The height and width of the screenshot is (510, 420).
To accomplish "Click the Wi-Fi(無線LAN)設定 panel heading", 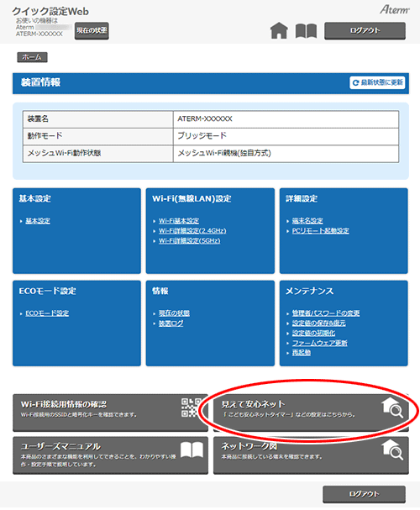I will click(192, 199).
